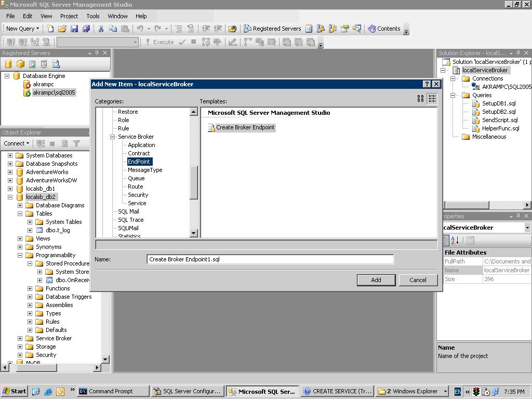Click the Object Explorer filter funnel icon
532x399 pixels.
(x=76, y=143)
